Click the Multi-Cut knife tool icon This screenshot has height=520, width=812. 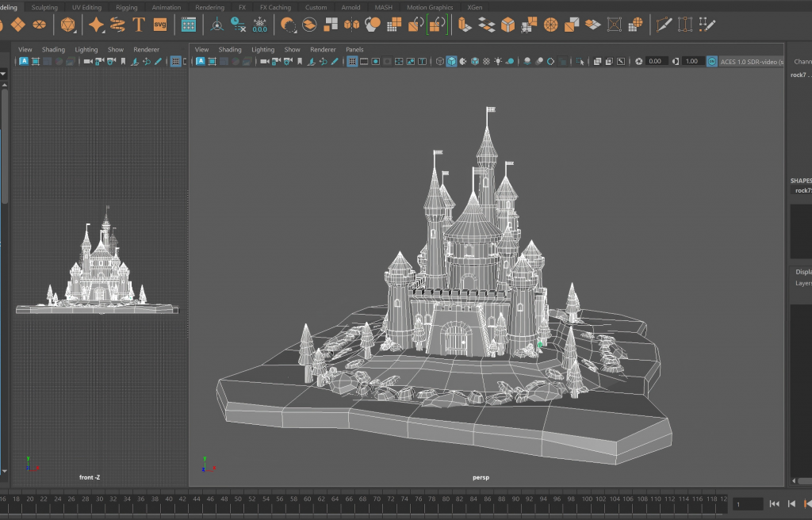pos(665,25)
